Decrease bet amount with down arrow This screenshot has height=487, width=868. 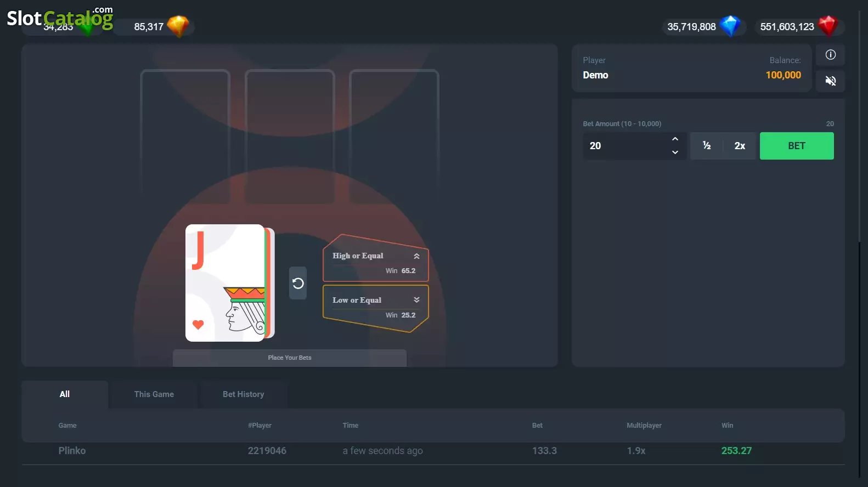pyautogui.click(x=675, y=152)
